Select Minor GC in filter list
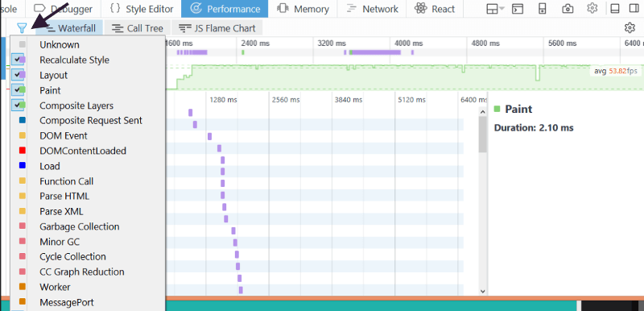644x311 pixels. pyautogui.click(x=88, y=242)
